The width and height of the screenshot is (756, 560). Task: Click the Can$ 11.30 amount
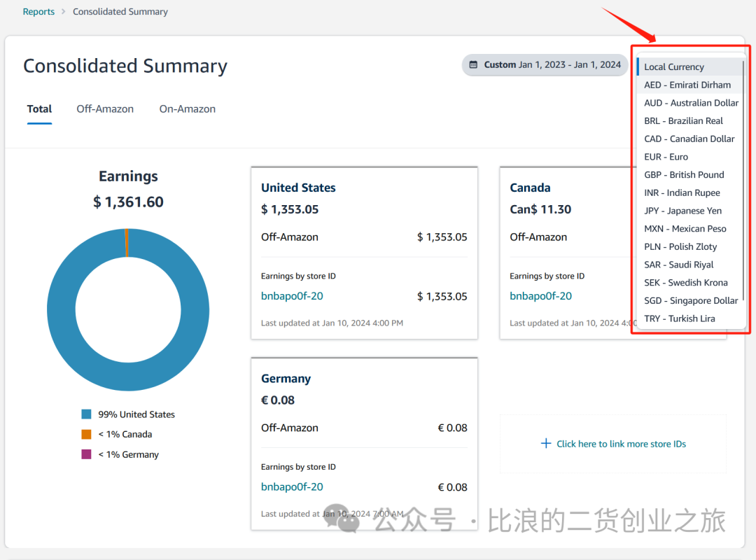tap(540, 209)
